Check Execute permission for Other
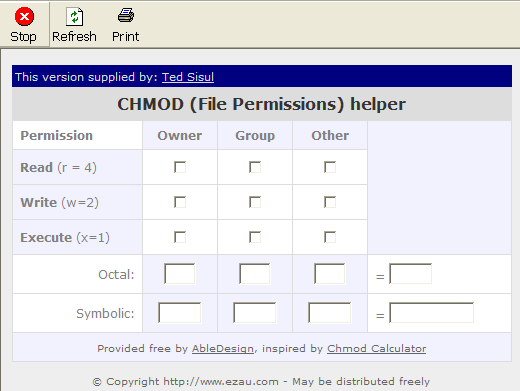520x391 pixels. click(330, 237)
